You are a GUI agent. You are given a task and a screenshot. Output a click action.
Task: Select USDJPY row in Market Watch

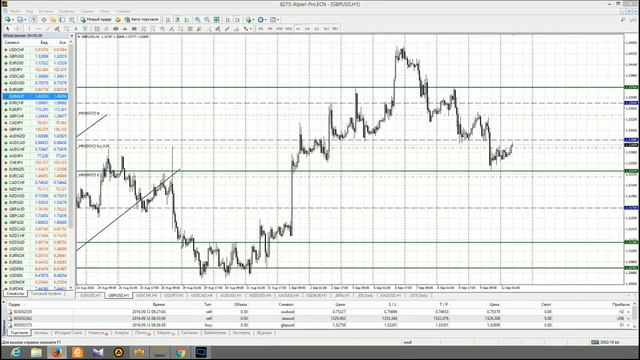(35, 70)
